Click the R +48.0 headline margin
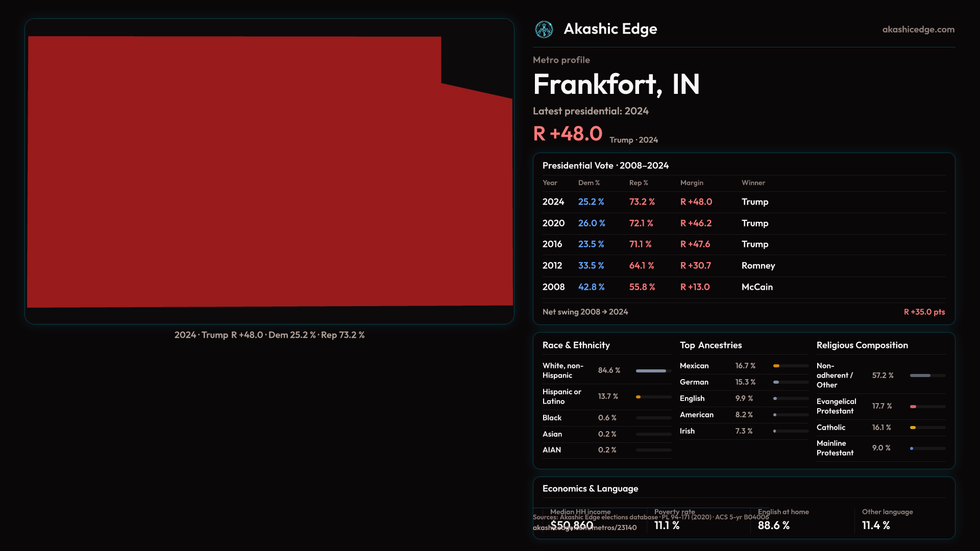980x551 pixels. point(568,134)
